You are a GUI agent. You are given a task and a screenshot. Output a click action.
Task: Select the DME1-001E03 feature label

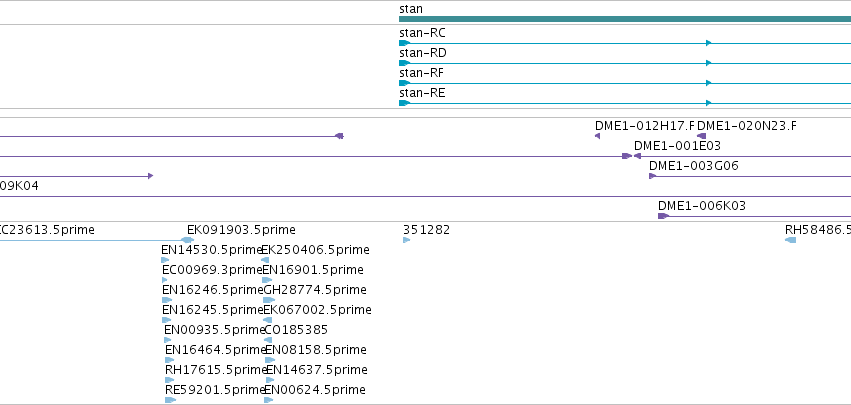[x=677, y=146]
